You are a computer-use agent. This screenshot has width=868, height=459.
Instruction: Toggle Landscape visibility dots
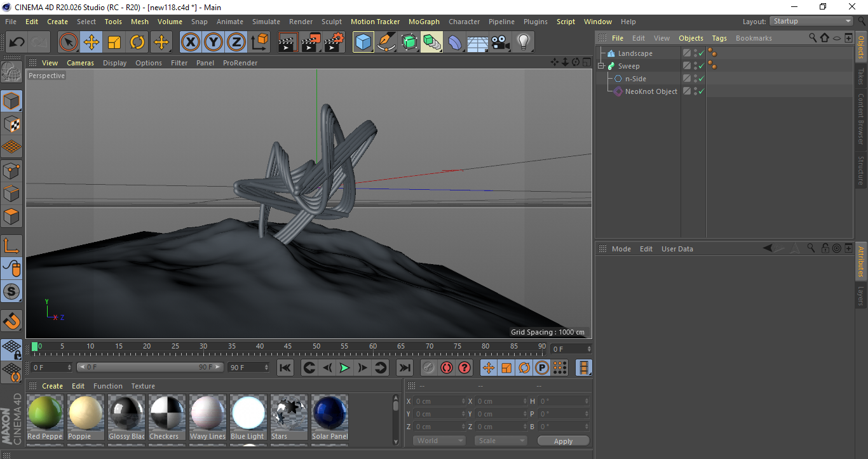695,53
